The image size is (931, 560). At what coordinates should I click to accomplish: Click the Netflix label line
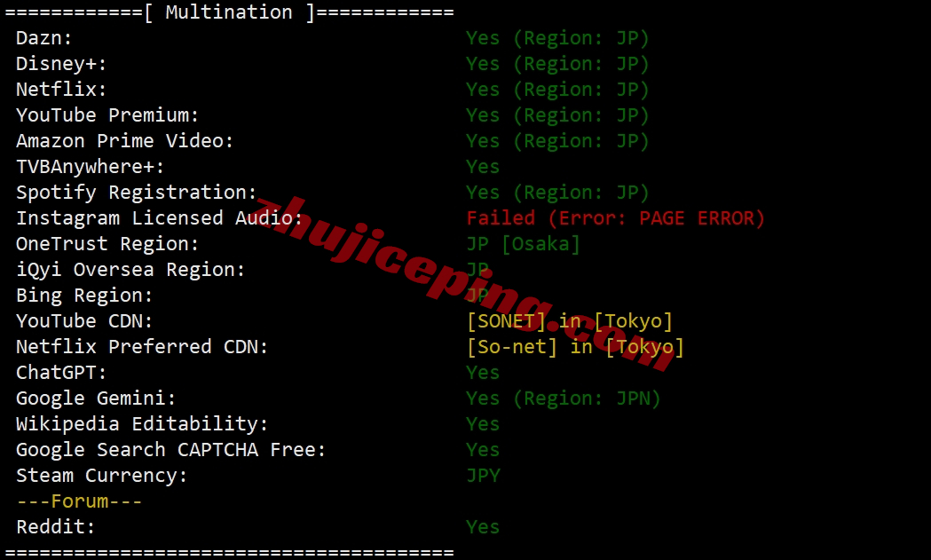tap(61, 90)
